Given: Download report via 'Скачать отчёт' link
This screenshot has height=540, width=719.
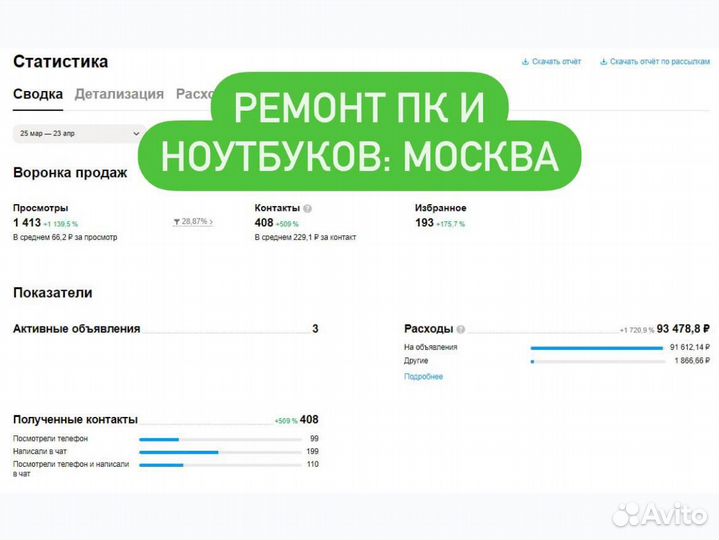Looking at the screenshot, I should (x=556, y=61).
